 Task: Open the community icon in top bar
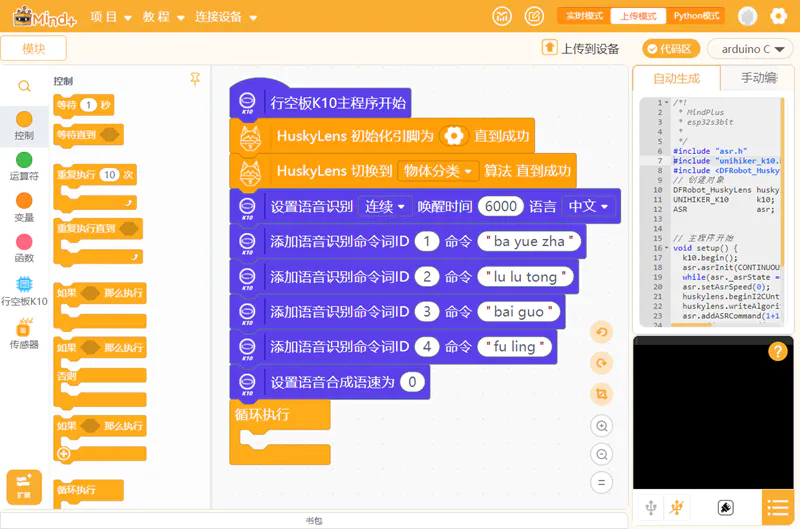[x=502, y=16]
